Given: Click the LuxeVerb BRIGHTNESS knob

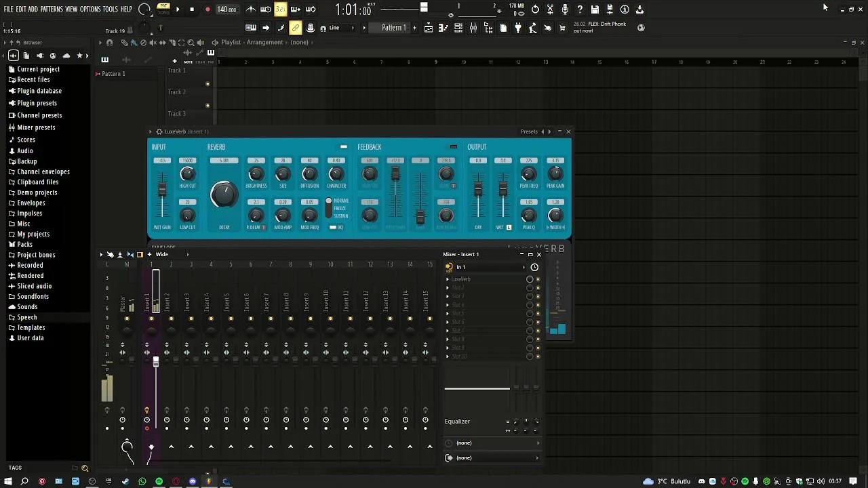Looking at the screenshot, I should coord(256,174).
